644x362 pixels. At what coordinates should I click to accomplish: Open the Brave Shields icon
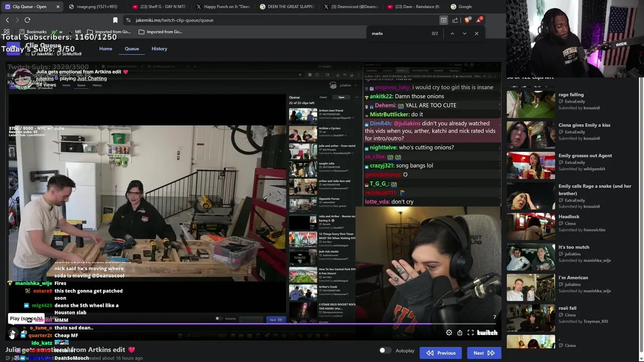(x=467, y=20)
